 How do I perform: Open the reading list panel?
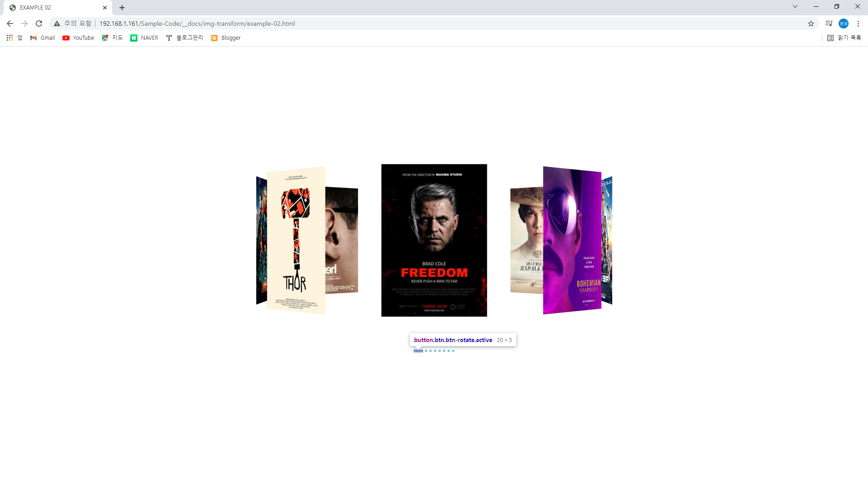(844, 38)
